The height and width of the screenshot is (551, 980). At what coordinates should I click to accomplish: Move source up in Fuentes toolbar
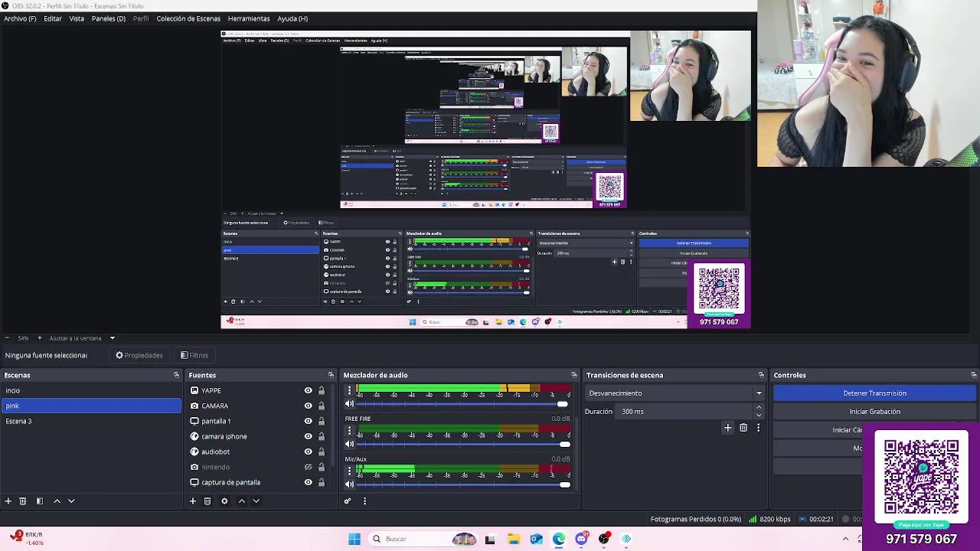coord(242,501)
